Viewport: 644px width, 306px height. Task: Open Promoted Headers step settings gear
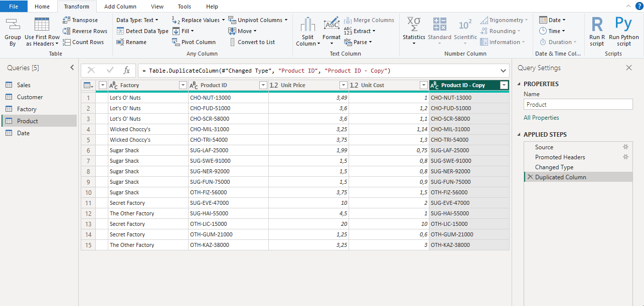[625, 157]
